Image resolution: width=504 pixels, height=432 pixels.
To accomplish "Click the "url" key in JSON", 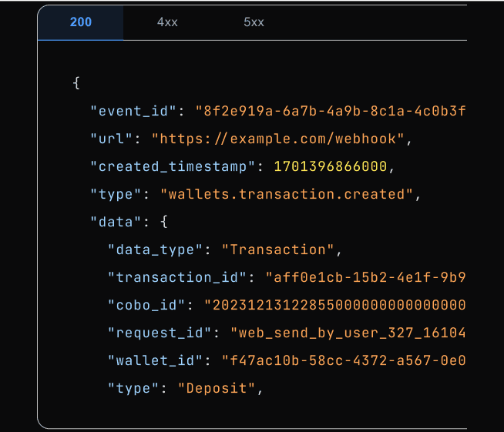I will point(112,139).
